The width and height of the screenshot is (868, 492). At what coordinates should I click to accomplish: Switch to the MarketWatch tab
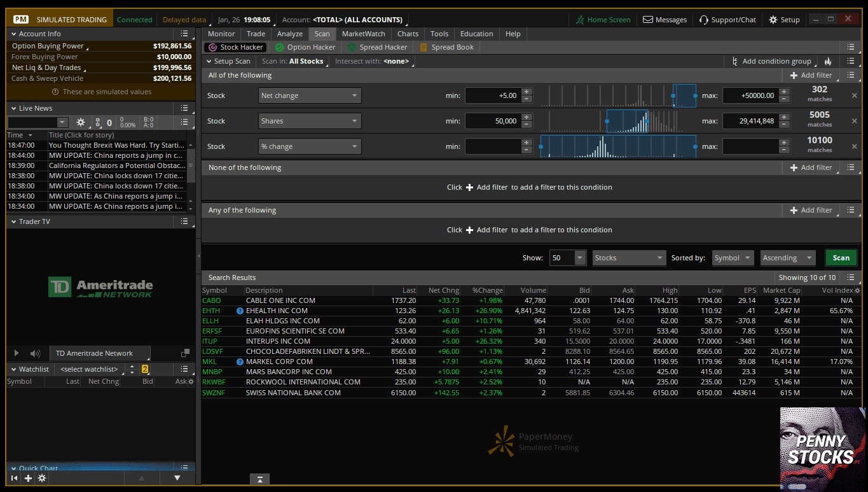pos(364,34)
